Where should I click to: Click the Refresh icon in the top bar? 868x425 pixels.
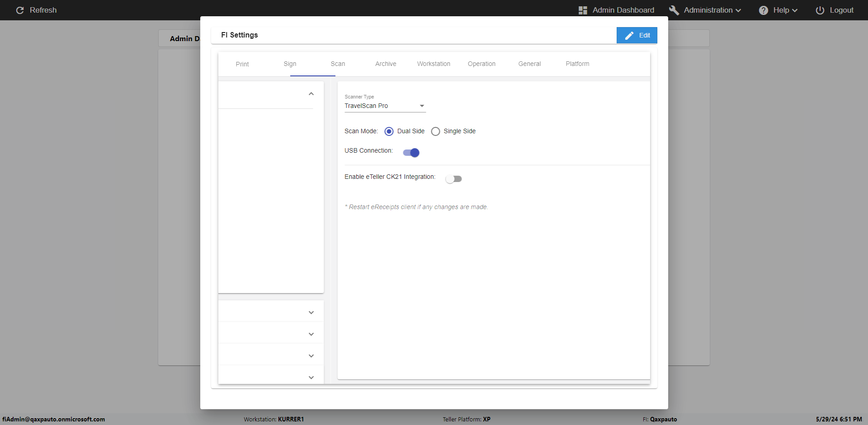tap(20, 10)
